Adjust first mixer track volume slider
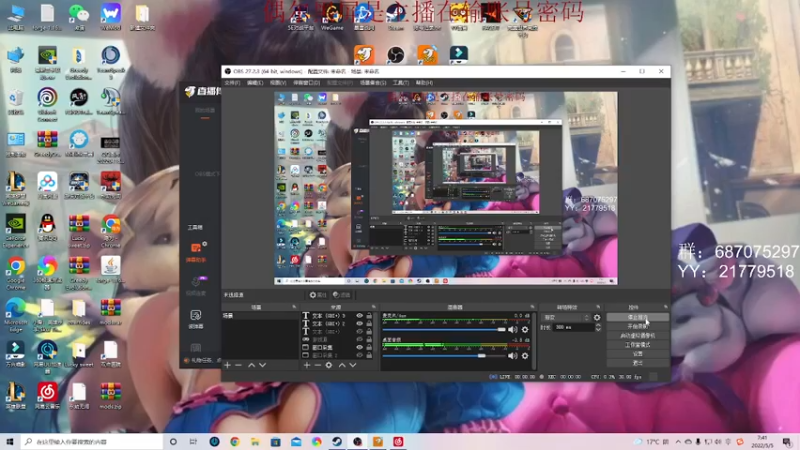This screenshot has height=450, width=800. point(444,330)
